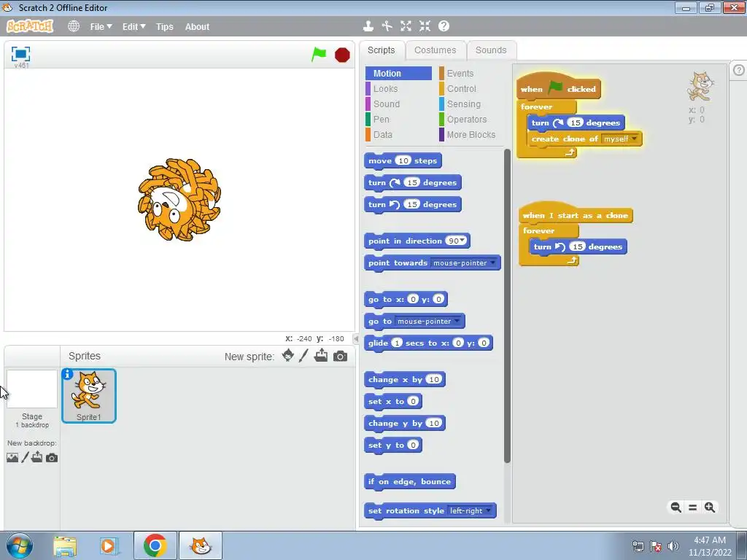
Task: Open the scripts area help panel
Action: coord(738,71)
